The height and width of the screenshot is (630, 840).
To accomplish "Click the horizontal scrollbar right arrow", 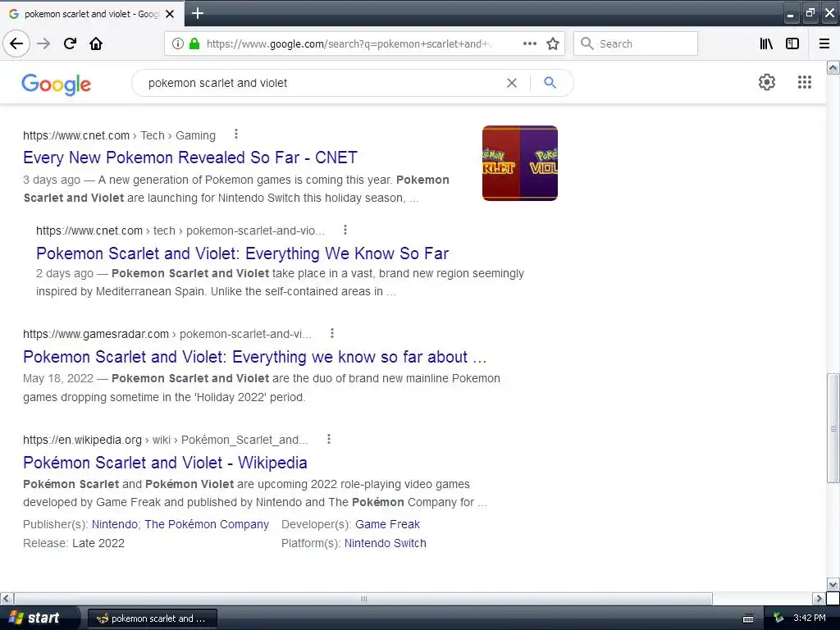I will 819,598.
